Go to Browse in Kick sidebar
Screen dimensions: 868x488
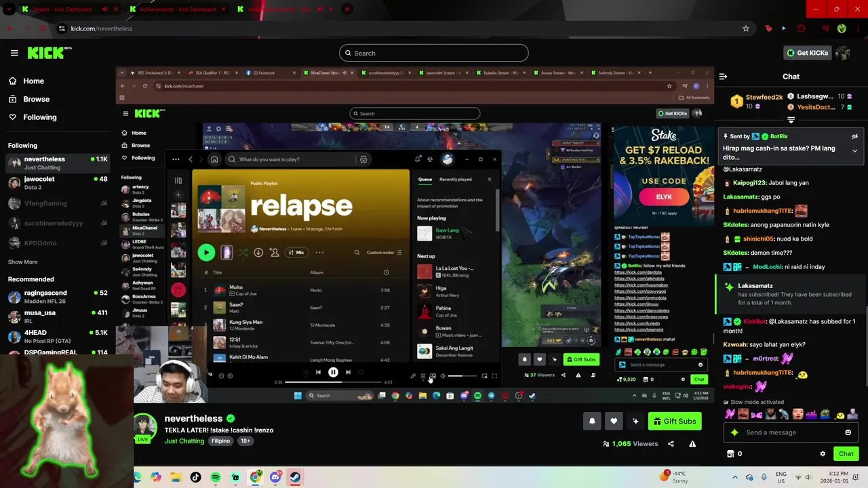tap(36, 99)
